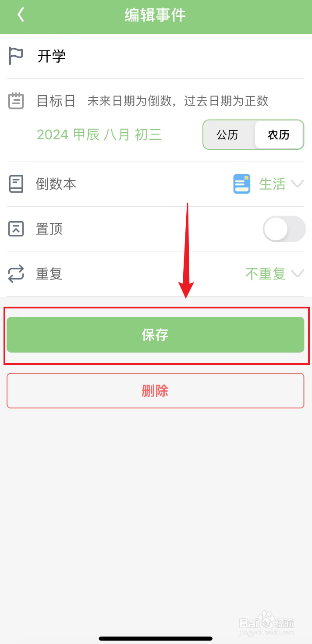Select the 农历 calendar option
The image size is (312, 644).
[279, 134]
